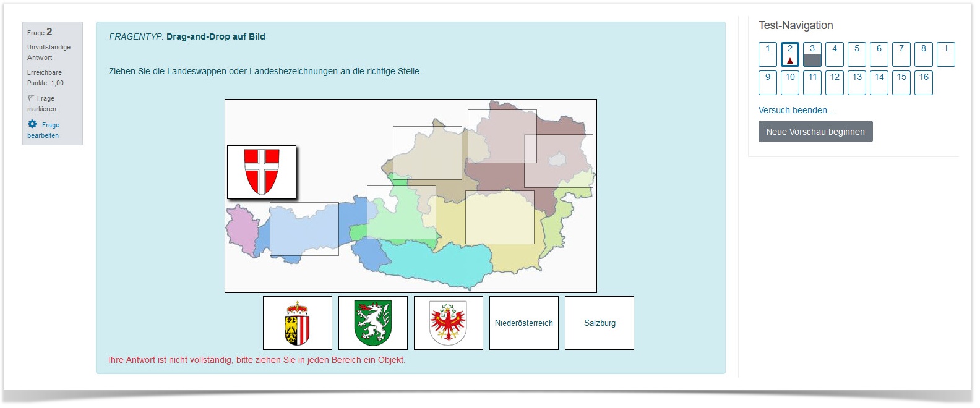The height and width of the screenshot is (408, 980).
Task: Click the purple Vorarlberg region on map
Action: pos(241,230)
